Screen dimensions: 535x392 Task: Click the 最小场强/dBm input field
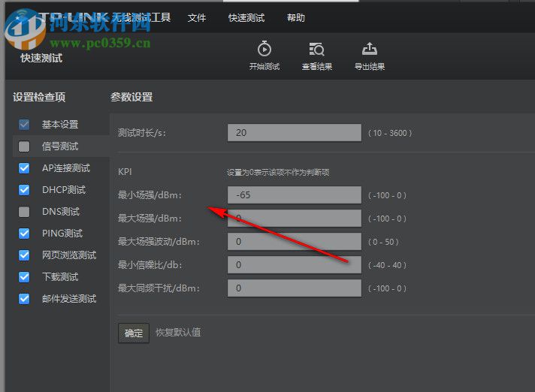point(294,195)
